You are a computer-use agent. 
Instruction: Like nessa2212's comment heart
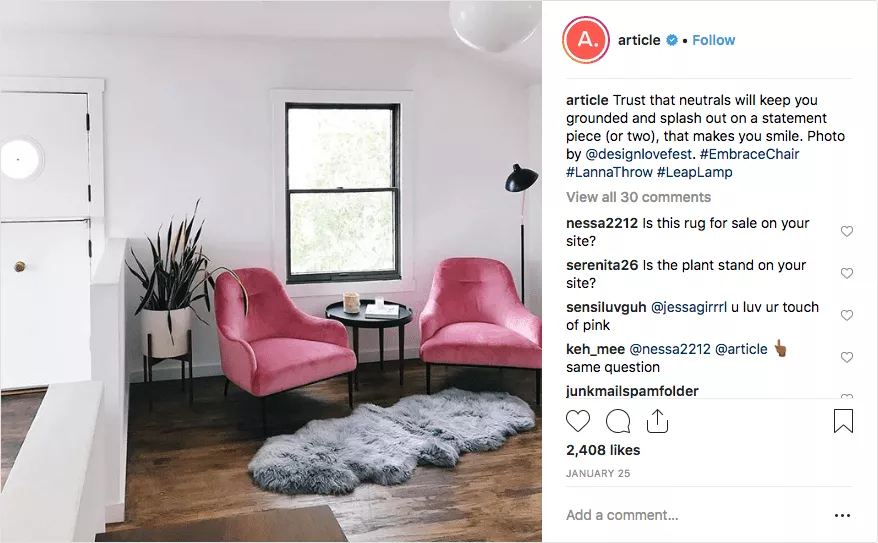click(847, 231)
